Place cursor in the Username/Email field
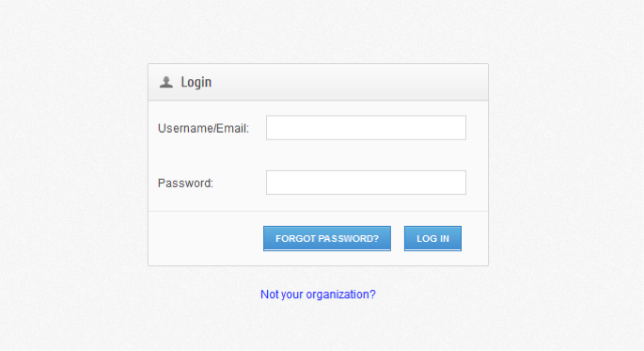644x351 pixels. (x=366, y=128)
